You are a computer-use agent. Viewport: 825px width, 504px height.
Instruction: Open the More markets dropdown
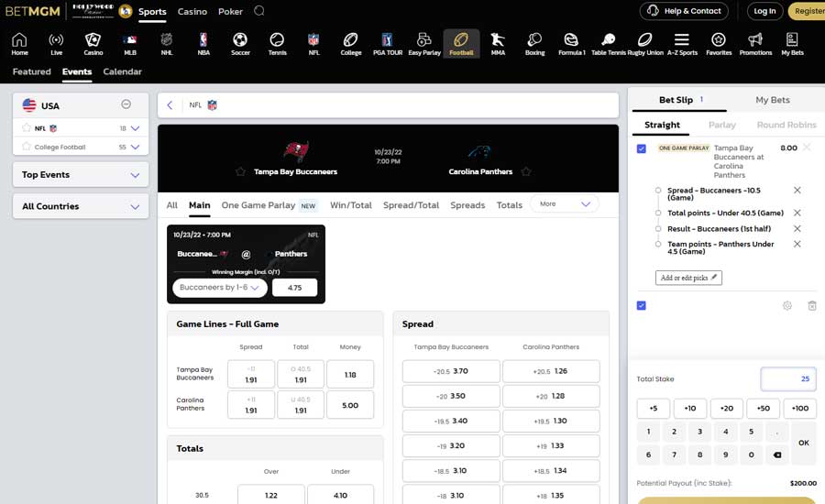coord(565,204)
